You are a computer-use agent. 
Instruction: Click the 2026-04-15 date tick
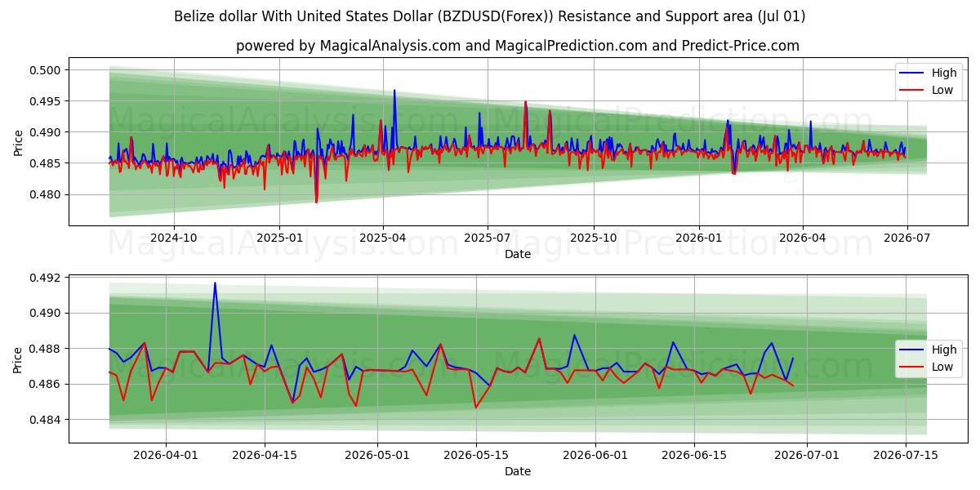[x=265, y=454]
